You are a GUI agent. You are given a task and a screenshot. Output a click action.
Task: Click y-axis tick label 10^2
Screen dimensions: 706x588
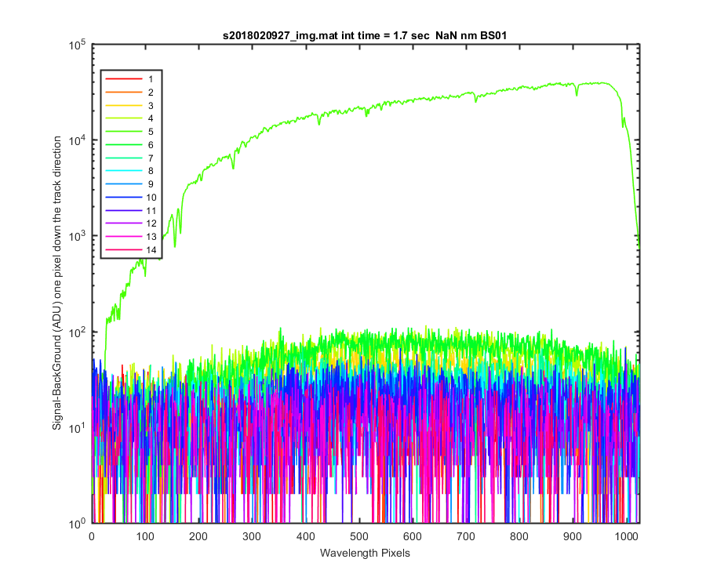[x=77, y=332]
